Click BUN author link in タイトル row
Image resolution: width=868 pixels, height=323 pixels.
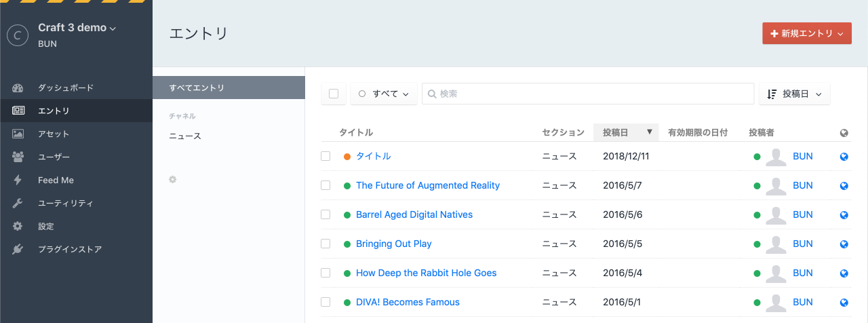(x=803, y=156)
